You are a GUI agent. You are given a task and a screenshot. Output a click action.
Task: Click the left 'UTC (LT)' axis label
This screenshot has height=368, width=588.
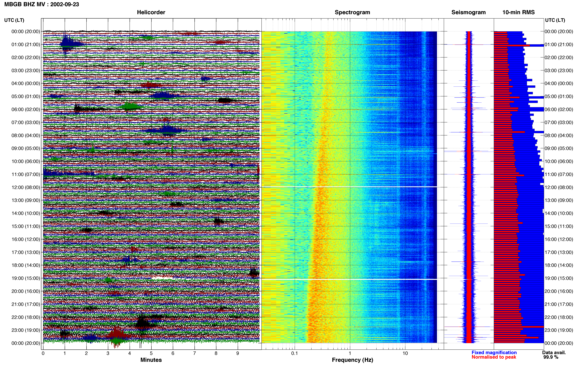(14, 20)
